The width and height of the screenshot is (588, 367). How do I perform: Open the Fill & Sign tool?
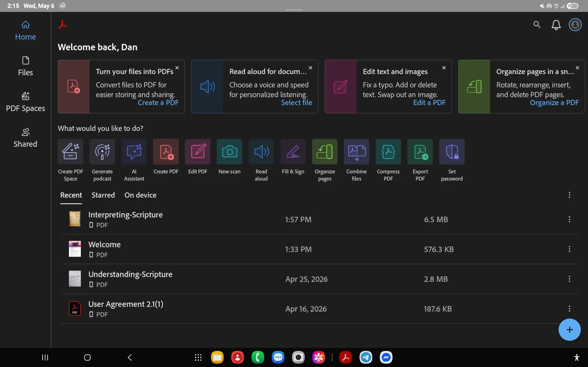tap(293, 157)
